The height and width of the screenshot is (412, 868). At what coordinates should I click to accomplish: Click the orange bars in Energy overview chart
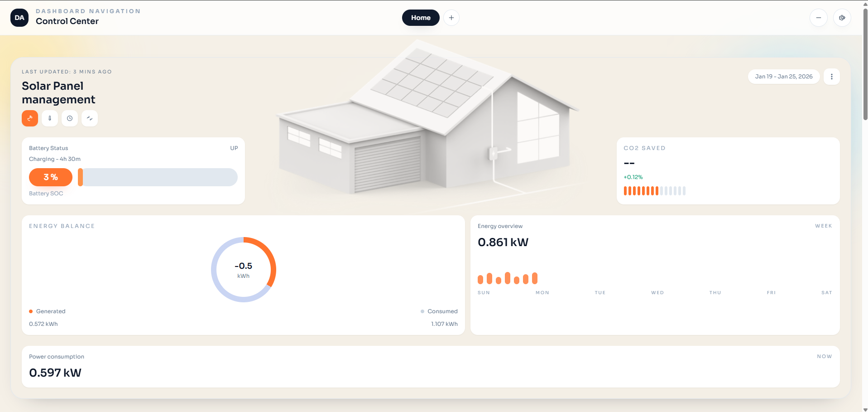[508, 278]
